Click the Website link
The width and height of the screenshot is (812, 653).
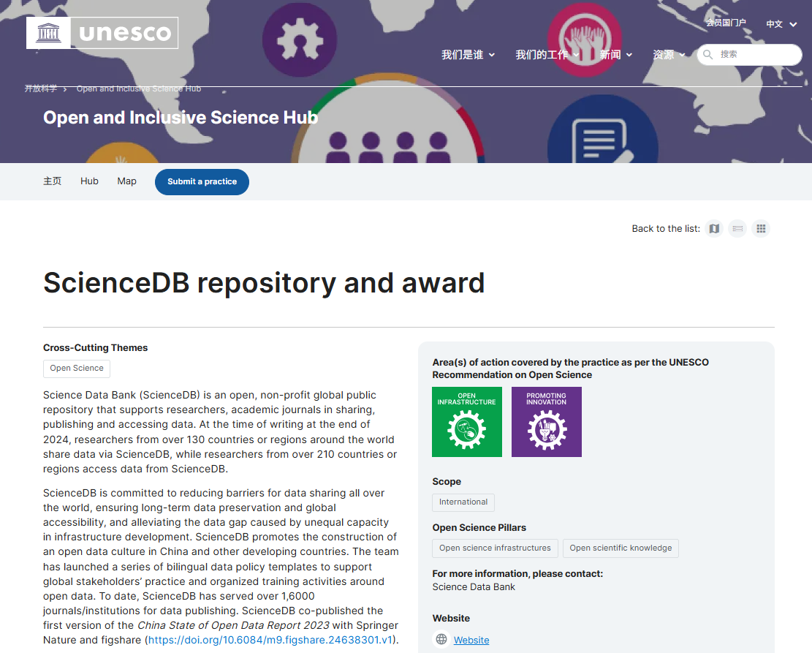(x=471, y=640)
